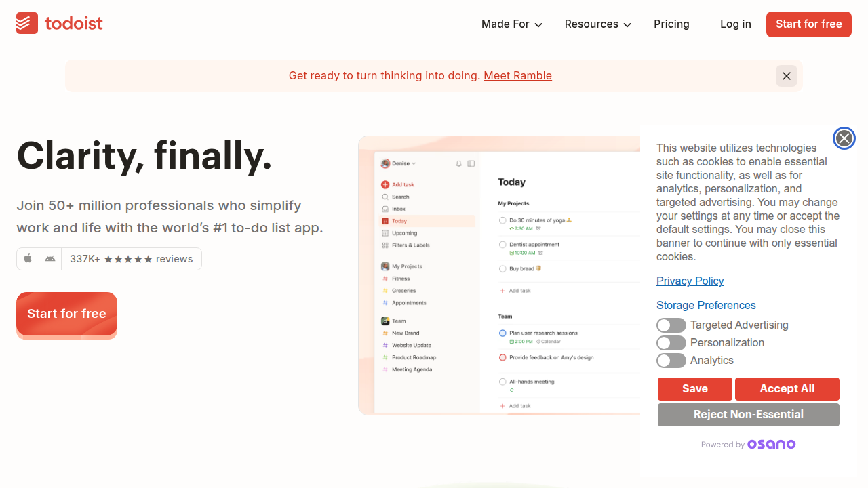868x488 pixels.
Task: Click the Today calendar icon in preview sidebar
Action: tap(385, 221)
